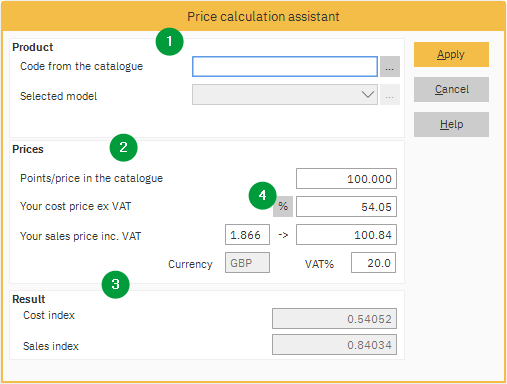Click the Cost index result 0.54052

pos(334,319)
